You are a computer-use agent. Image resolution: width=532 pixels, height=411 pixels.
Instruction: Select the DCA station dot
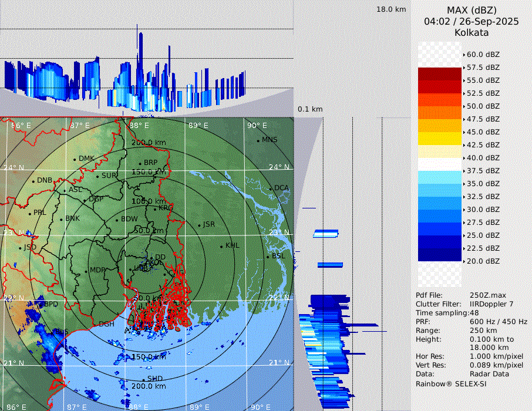(x=271, y=188)
